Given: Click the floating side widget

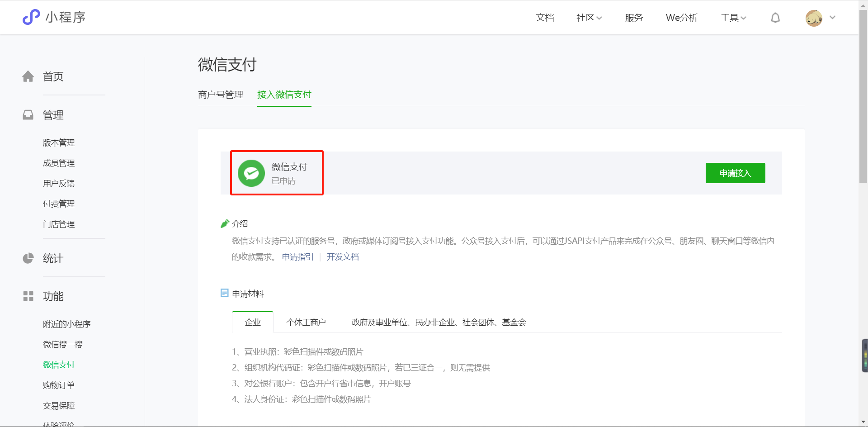Looking at the screenshot, I should (x=865, y=356).
